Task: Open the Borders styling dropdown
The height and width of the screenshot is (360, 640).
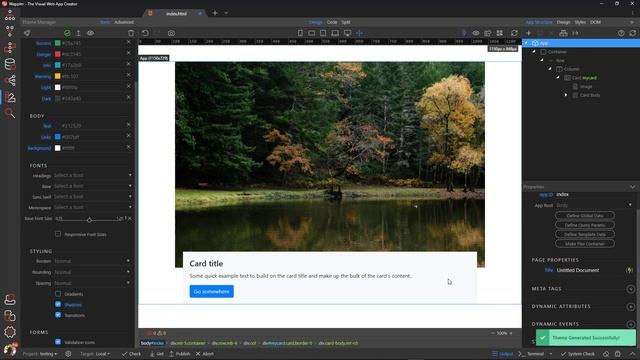Action: (x=92, y=261)
